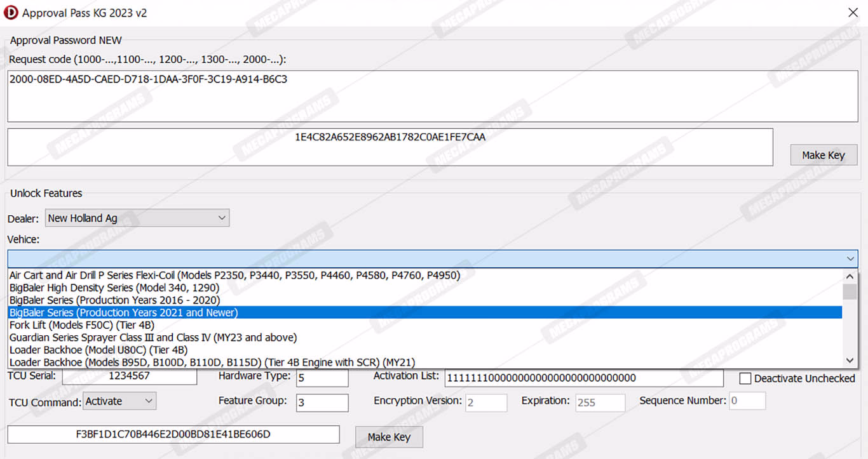
Task: Click the Activation List field
Action: tap(583, 378)
